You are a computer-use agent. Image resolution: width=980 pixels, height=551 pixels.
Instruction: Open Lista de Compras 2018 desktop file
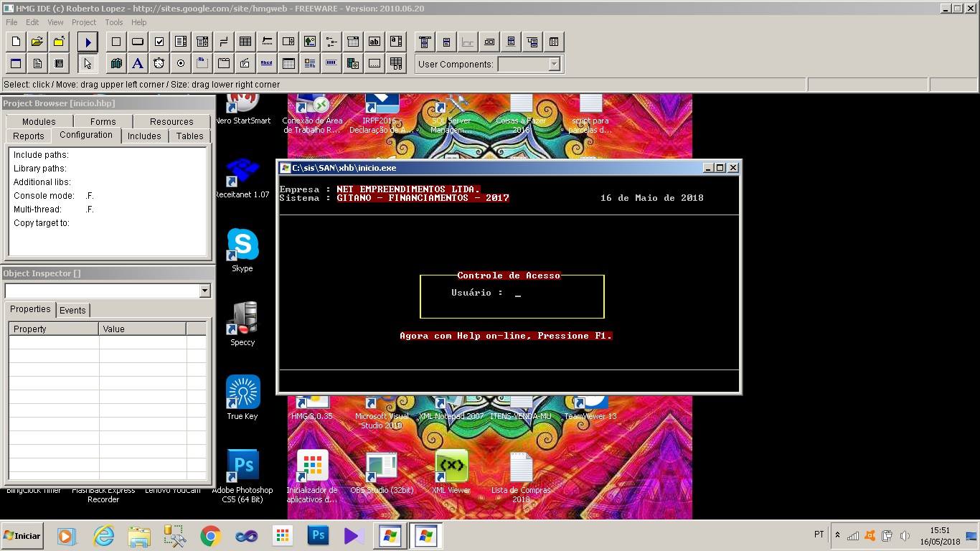pos(521,476)
